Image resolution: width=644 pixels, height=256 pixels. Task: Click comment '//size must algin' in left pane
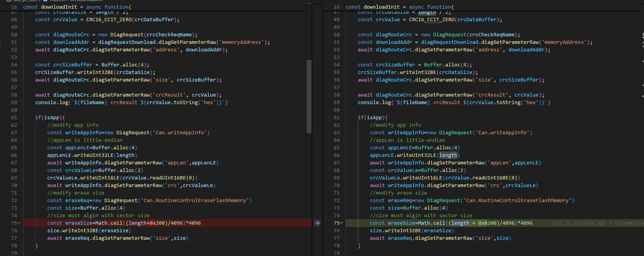(x=98, y=216)
